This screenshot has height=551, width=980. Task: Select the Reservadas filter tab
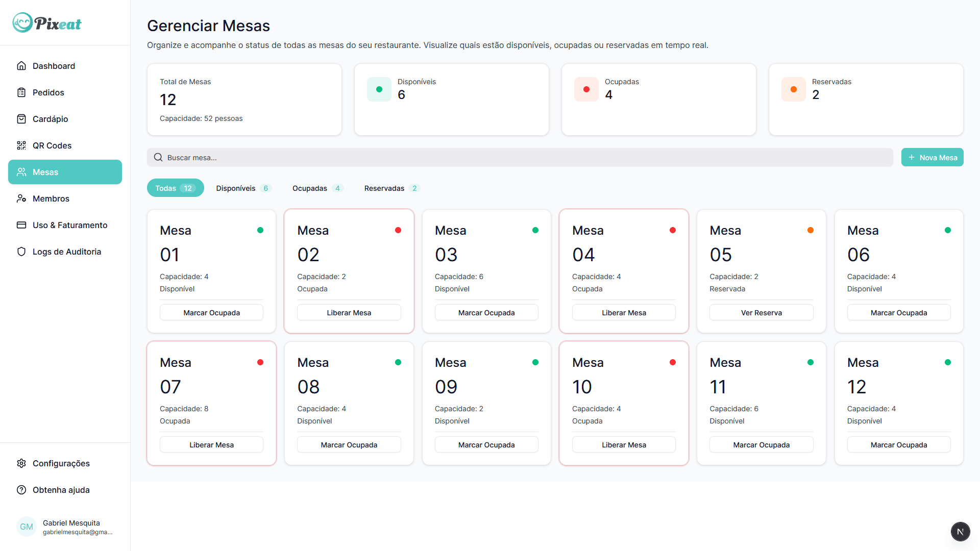[391, 188]
